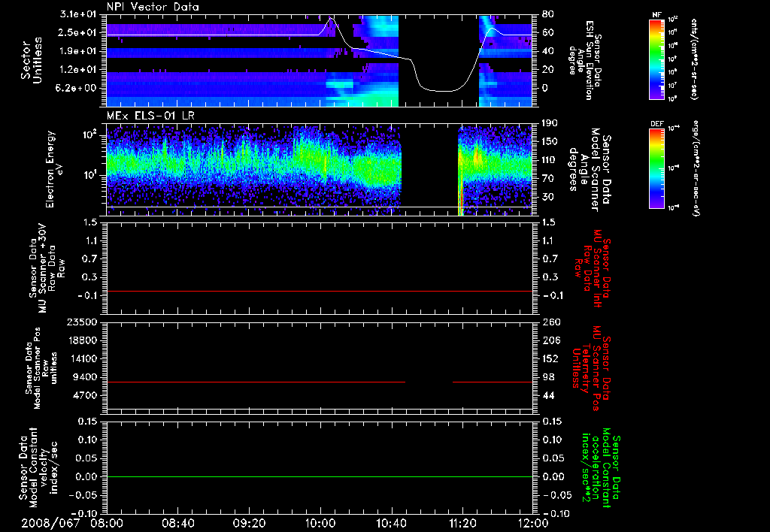
Task: Select the 08:00 time axis label
Action: [x=107, y=522]
